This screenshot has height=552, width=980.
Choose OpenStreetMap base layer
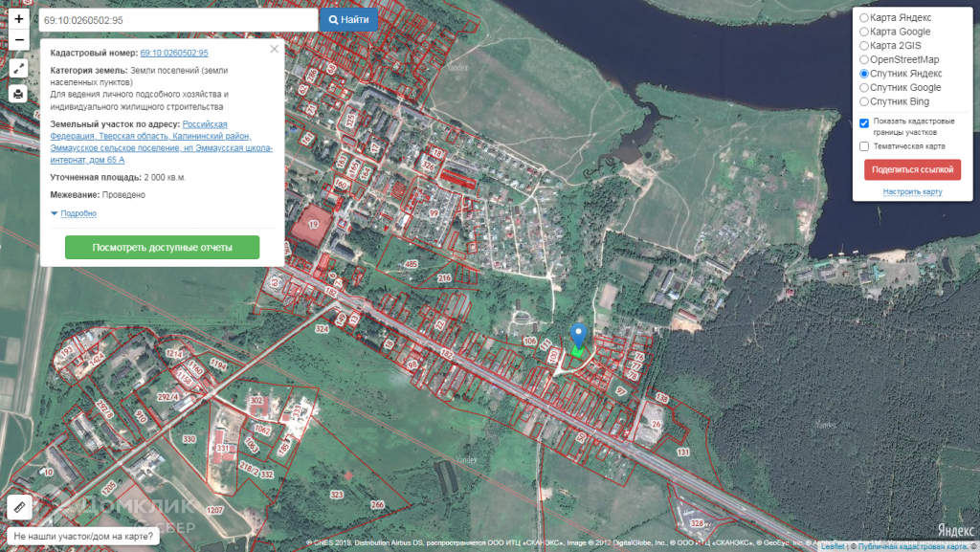coord(864,60)
